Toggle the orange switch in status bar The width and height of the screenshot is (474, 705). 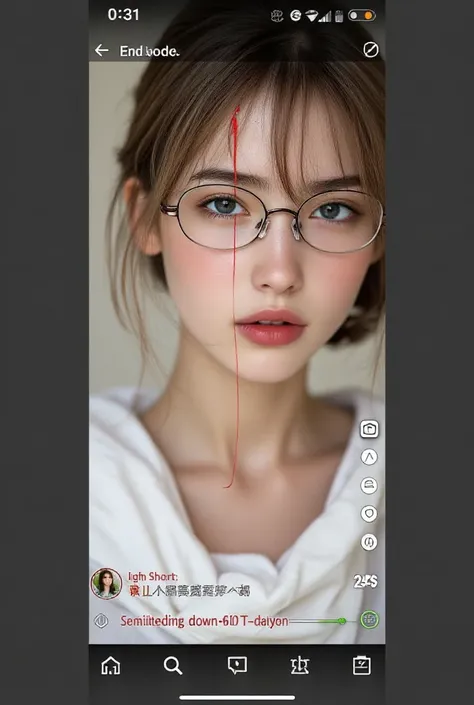click(x=362, y=16)
